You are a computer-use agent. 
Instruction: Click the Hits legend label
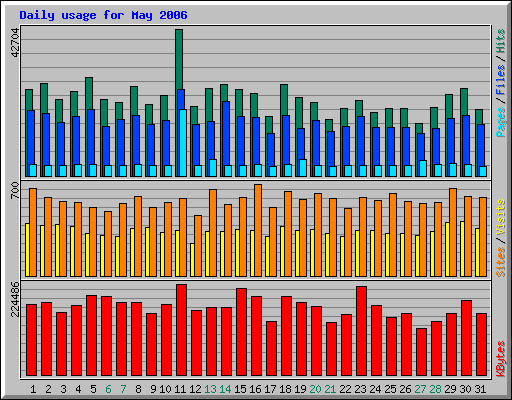pos(501,41)
